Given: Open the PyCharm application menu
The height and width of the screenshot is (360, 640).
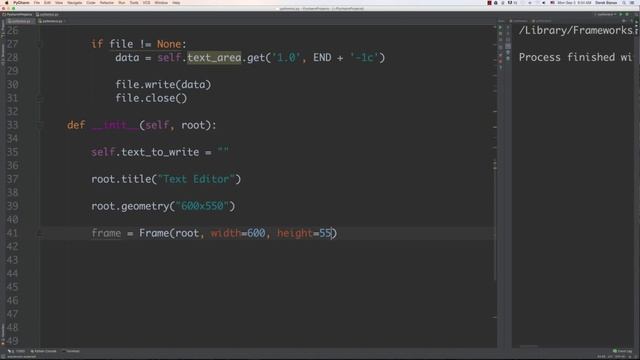Looking at the screenshot, I should (x=21, y=2).
